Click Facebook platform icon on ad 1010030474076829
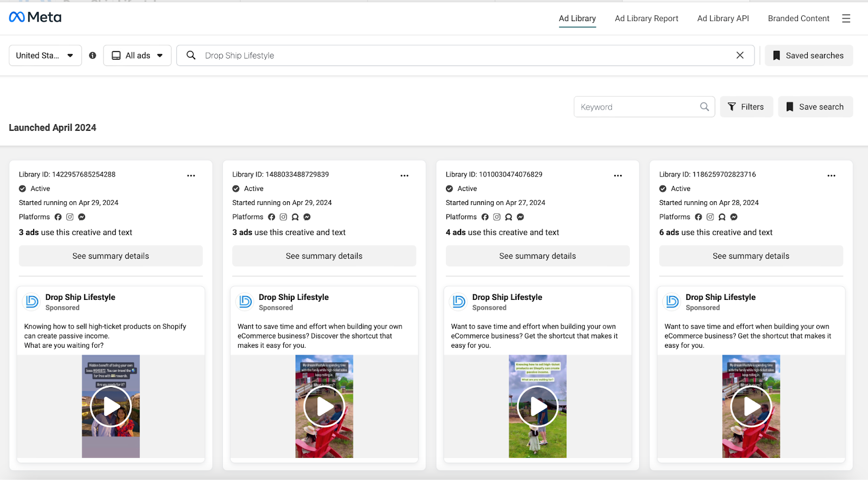Screen dimensions: 868x480 pos(485,217)
